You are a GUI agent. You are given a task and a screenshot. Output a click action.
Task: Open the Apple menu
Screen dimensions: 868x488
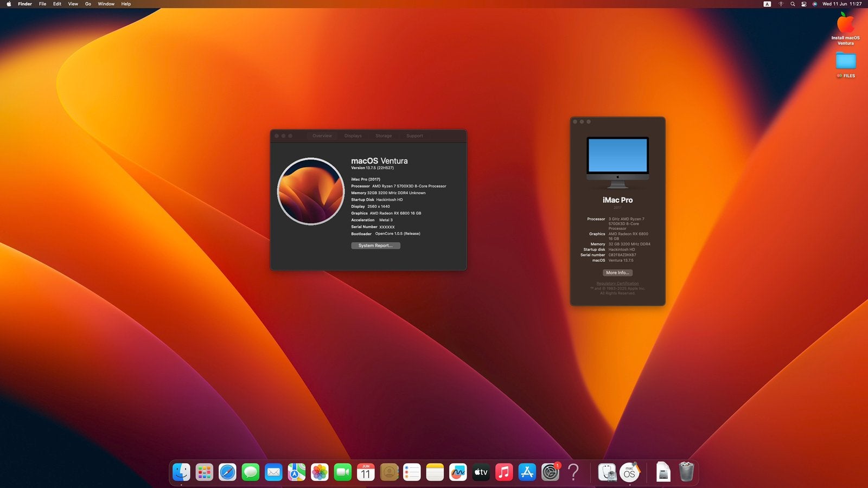pos(9,4)
